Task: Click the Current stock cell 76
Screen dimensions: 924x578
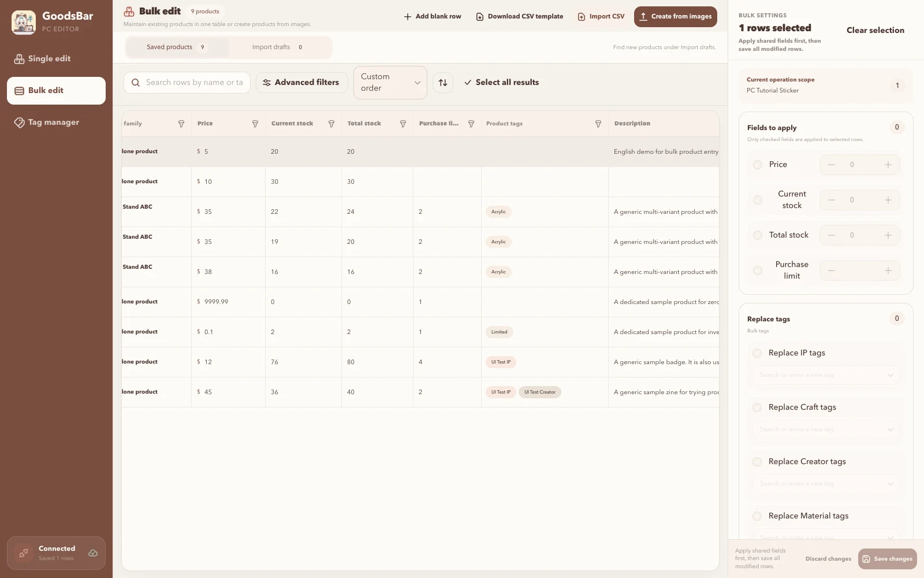Action: tap(303, 362)
